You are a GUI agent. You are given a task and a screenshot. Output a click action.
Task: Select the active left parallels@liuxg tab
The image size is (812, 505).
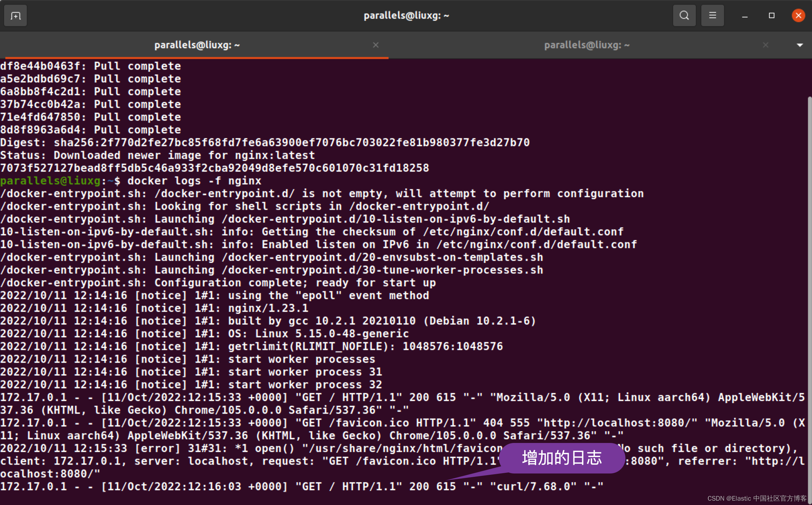(197, 45)
